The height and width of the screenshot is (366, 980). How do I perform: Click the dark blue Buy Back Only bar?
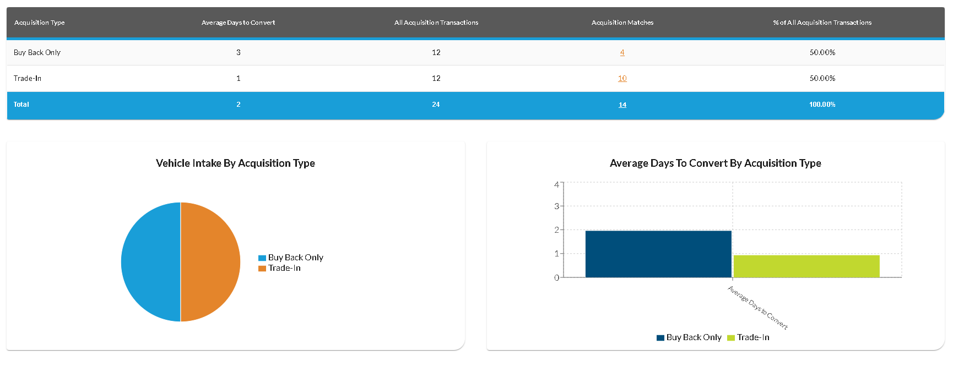(658, 254)
